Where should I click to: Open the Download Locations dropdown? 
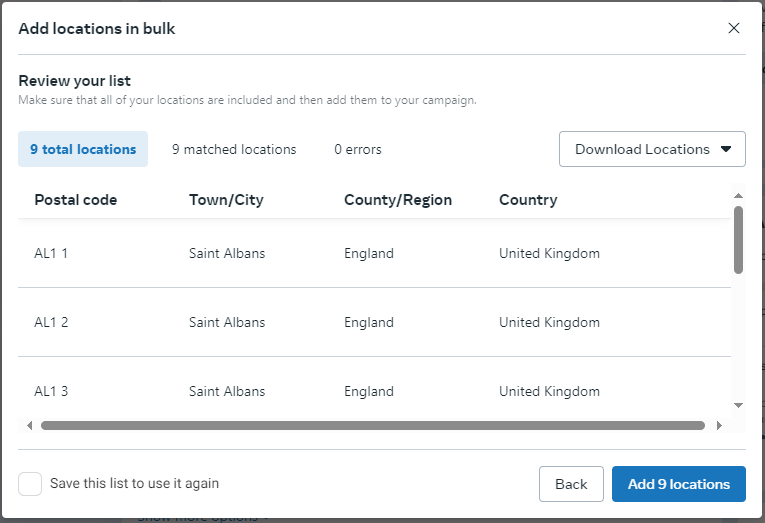[652, 149]
